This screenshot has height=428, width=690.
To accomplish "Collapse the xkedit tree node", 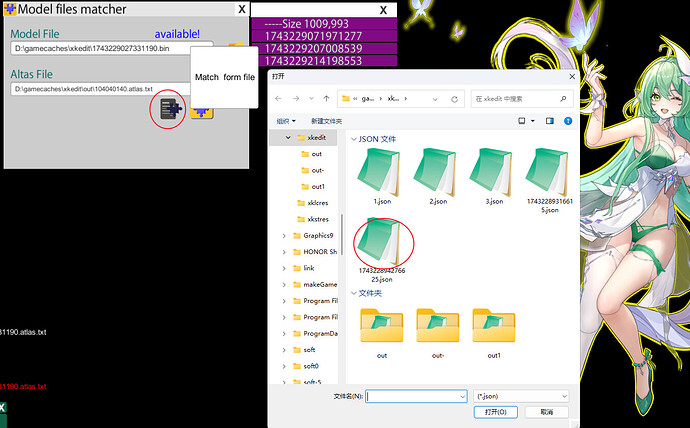I will 288,138.
